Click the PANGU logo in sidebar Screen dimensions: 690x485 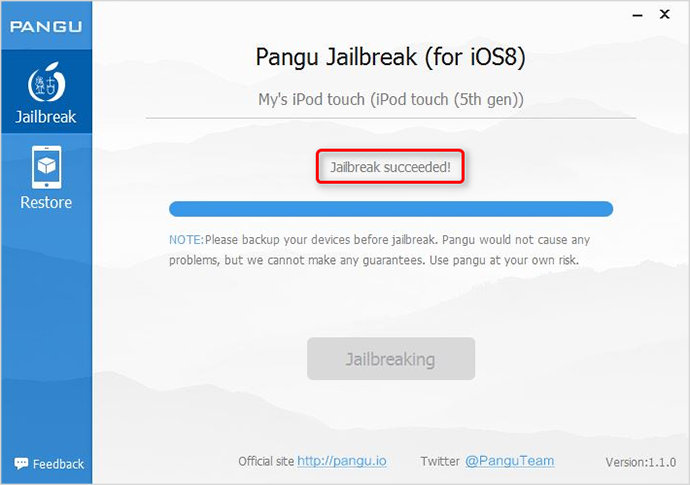(x=46, y=27)
